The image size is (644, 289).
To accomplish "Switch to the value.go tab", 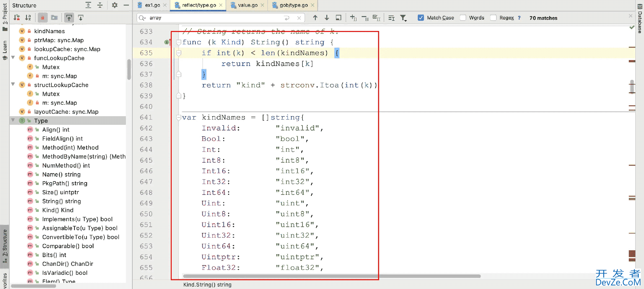I will 248,5.
